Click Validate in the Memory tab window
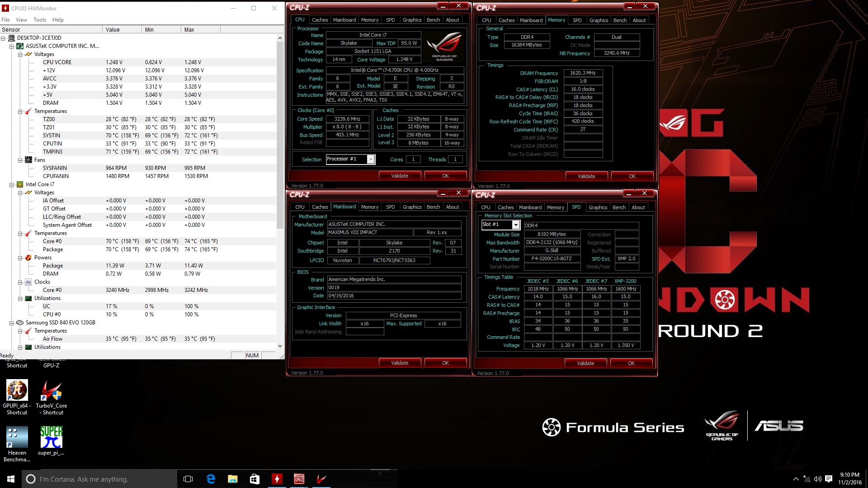Viewport: 868px width, 488px height. coord(586,176)
